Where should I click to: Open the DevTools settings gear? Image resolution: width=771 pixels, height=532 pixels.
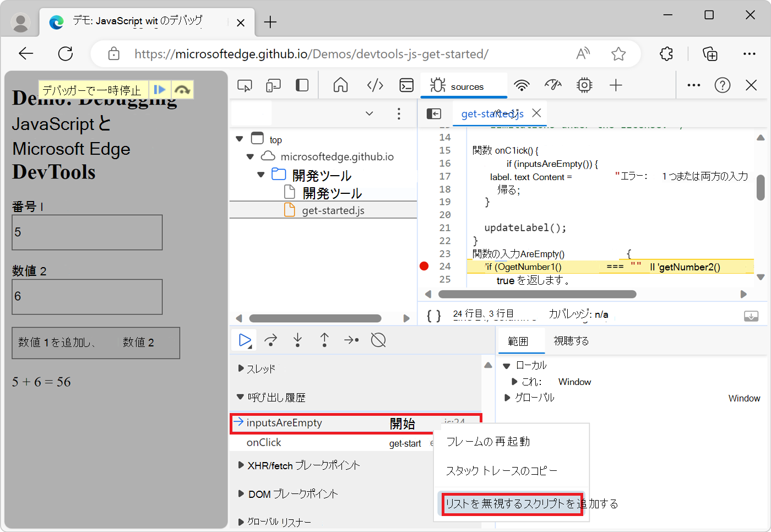(584, 85)
